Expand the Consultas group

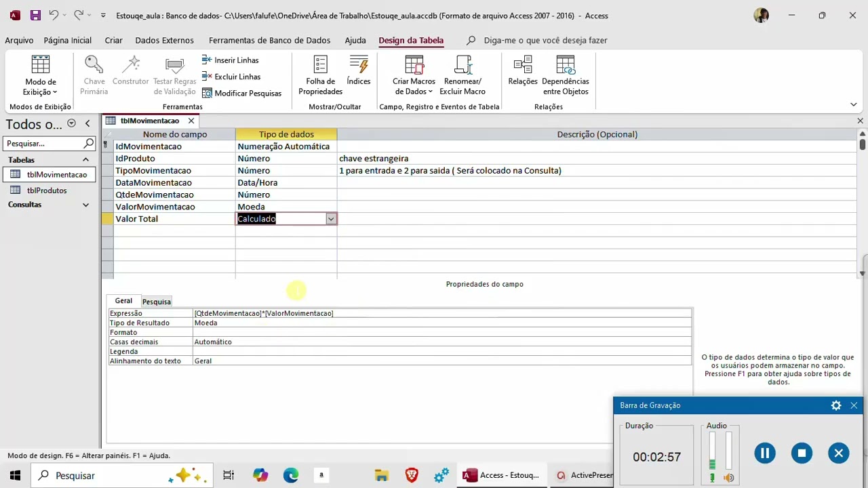(x=85, y=205)
